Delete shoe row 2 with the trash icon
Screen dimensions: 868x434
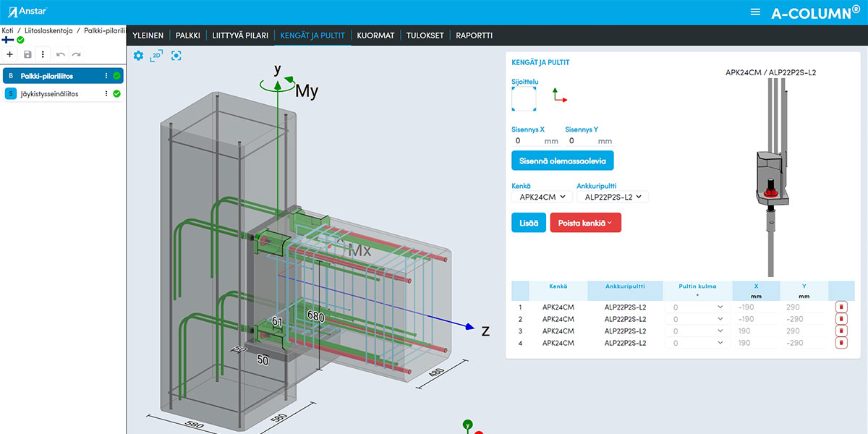[x=841, y=319]
